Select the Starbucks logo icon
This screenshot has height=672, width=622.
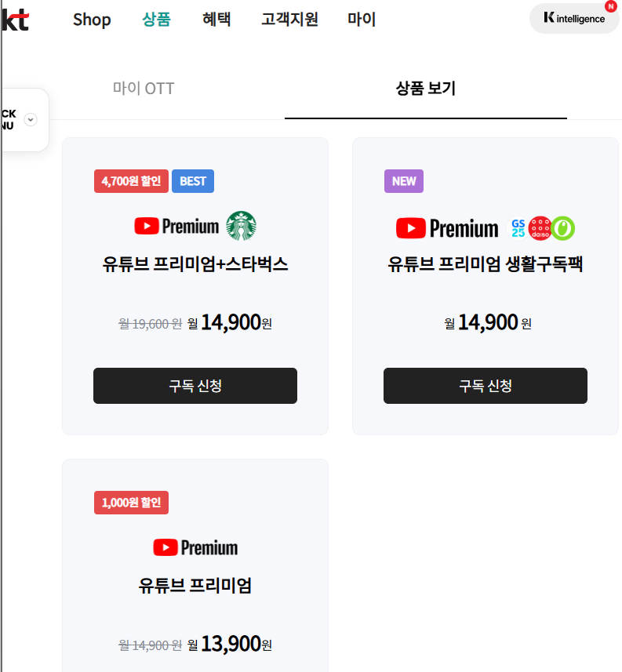(242, 227)
